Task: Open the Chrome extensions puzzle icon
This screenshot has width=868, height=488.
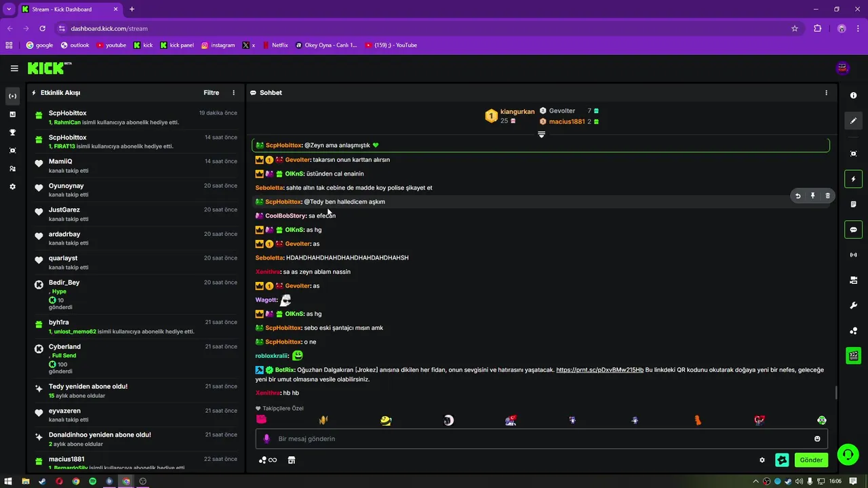Action: (x=817, y=28)
